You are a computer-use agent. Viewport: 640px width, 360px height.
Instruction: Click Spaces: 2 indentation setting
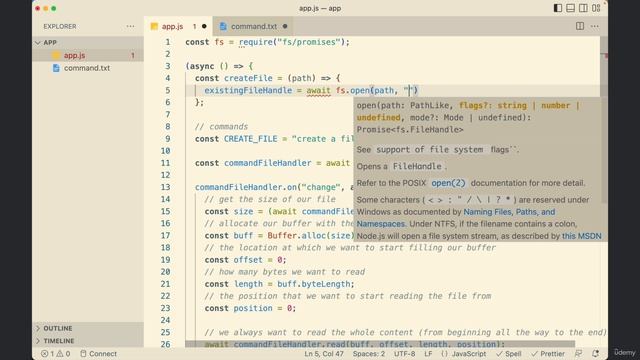click(369, 353)
